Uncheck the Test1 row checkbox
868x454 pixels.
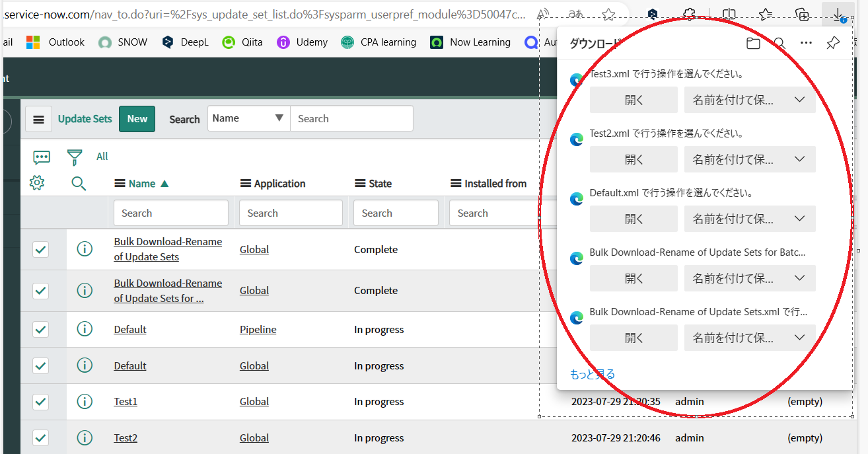[40, 401]
